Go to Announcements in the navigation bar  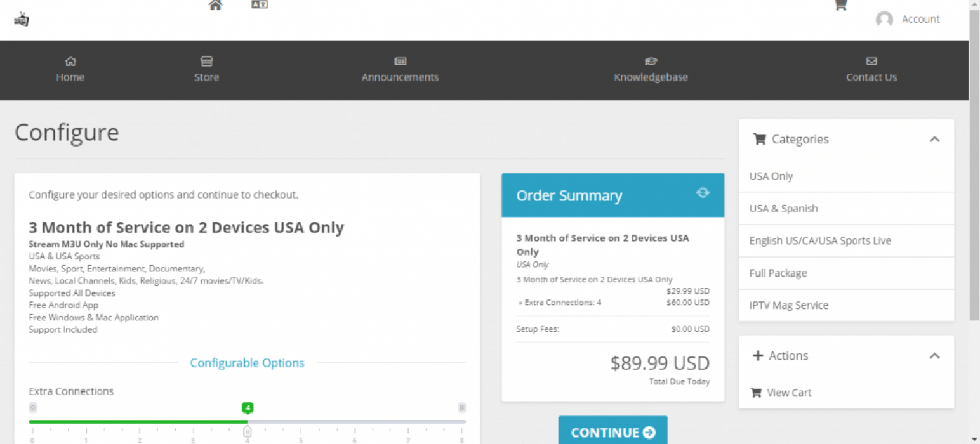coord(400,77)
